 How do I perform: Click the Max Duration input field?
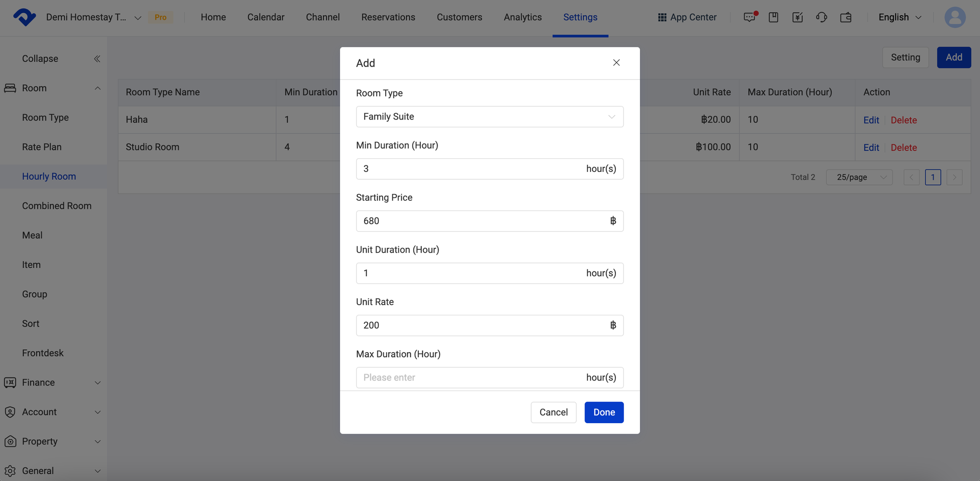tap(490, 377)
